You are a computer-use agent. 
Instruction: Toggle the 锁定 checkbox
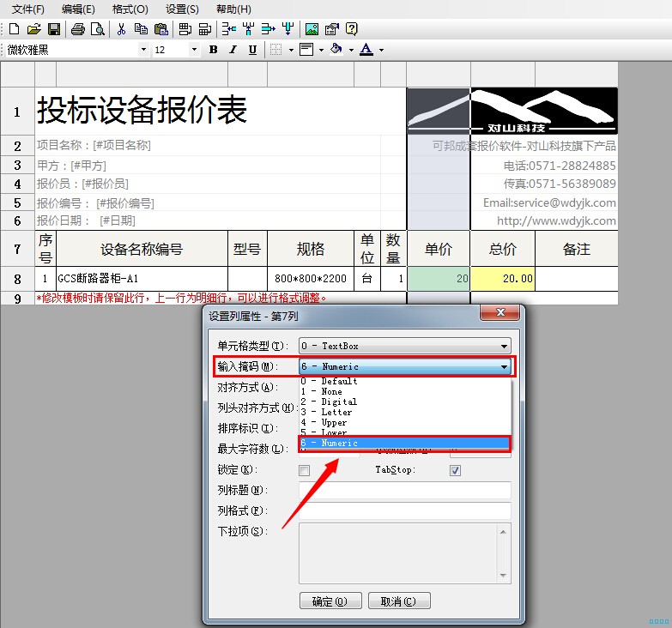click(x=305, y=470)
